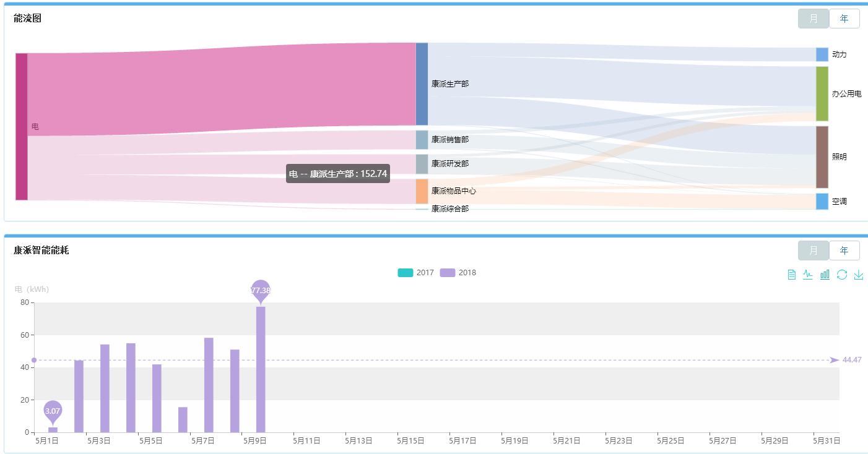Click the 照明 brown node
This screenshot has height=454, width=868.
point(822,156)
